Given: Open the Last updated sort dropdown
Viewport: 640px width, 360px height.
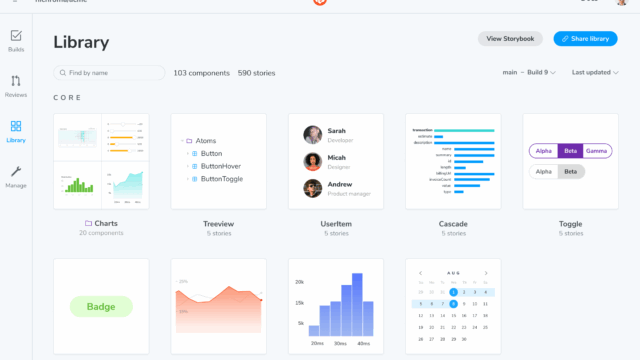Looking at the screenshot, I should [x=595, y=72].
